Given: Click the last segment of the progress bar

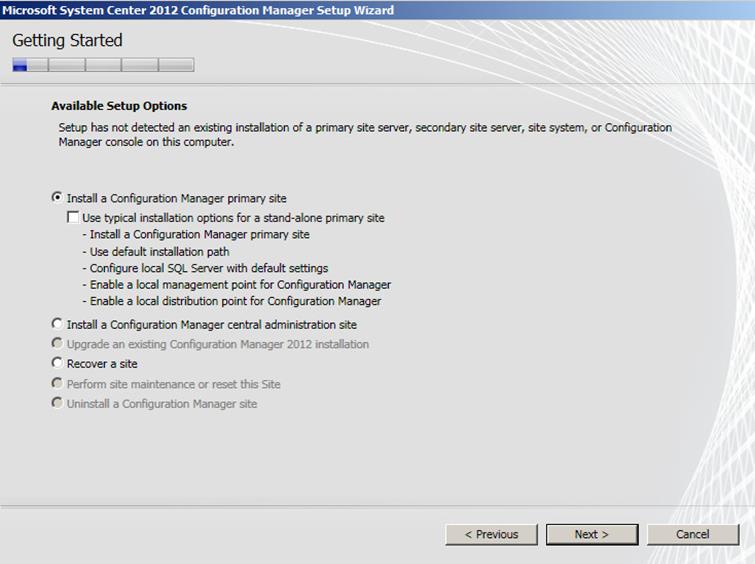Looking at the screenshot, I should (x=176, y=65).
